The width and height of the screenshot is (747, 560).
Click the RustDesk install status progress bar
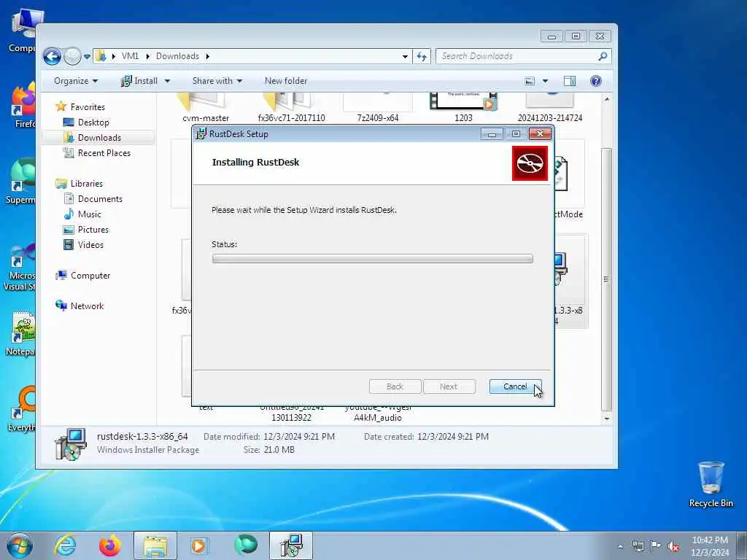(373, 259)
